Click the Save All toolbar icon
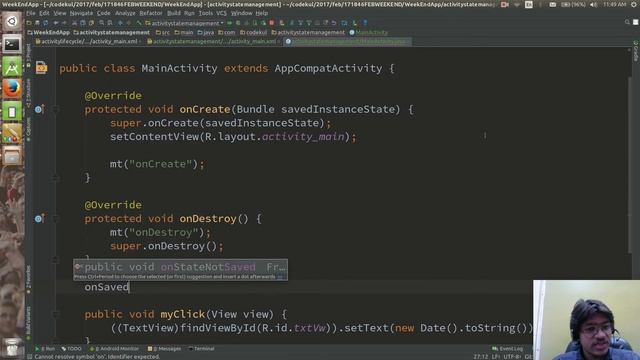This screenshot has width=640, height=360. (37, 23)
